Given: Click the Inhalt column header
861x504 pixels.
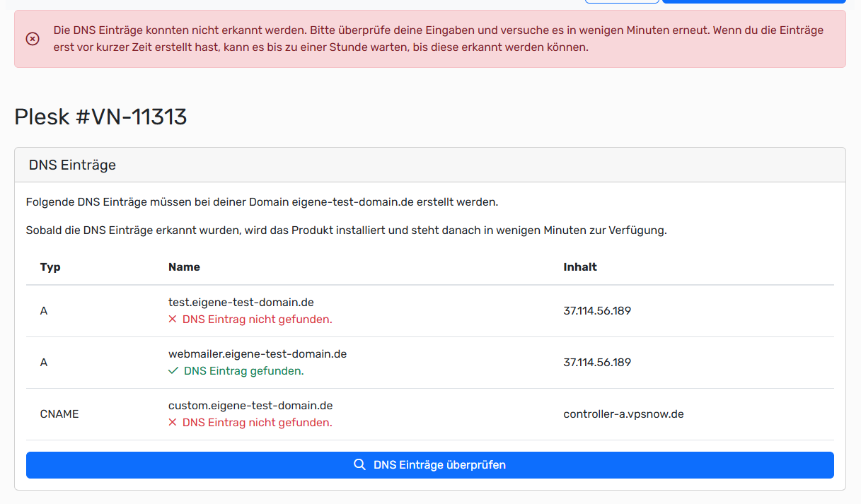Looking at the screenshot, I should point(579,267).
